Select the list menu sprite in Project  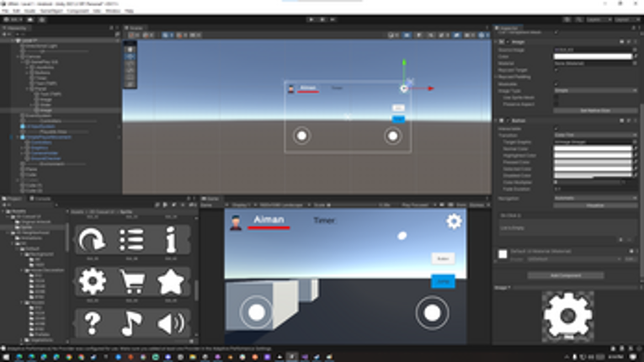(x=131, y=239)
